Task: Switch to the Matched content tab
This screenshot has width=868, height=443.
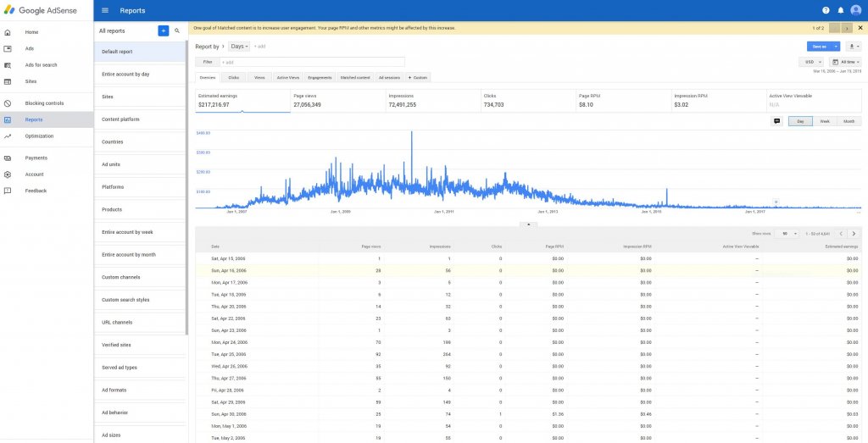Action: pyautogui.click(x=355, y=77)
